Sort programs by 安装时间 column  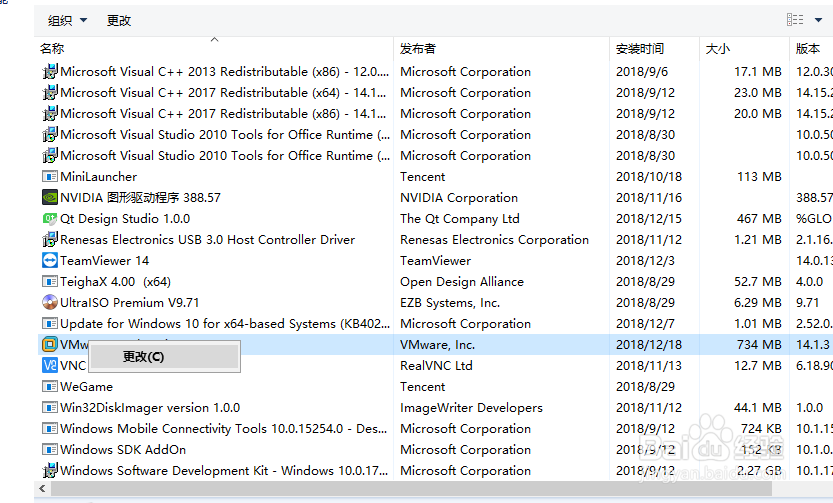coord(640,48)
